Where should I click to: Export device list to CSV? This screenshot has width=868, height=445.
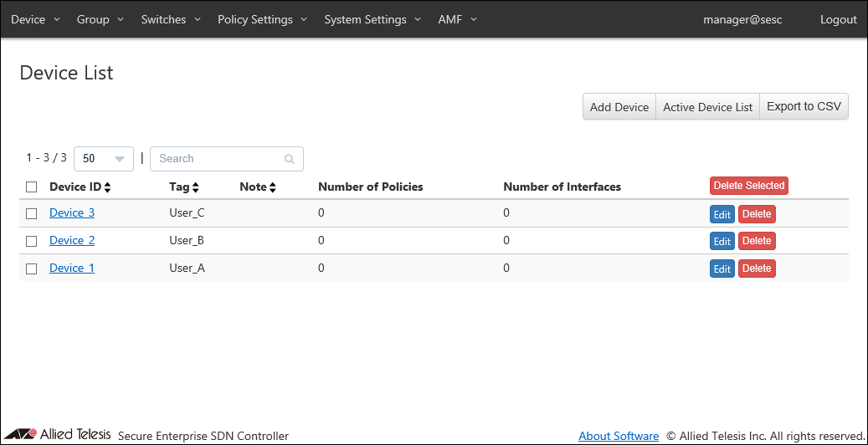tap(804, 107)
